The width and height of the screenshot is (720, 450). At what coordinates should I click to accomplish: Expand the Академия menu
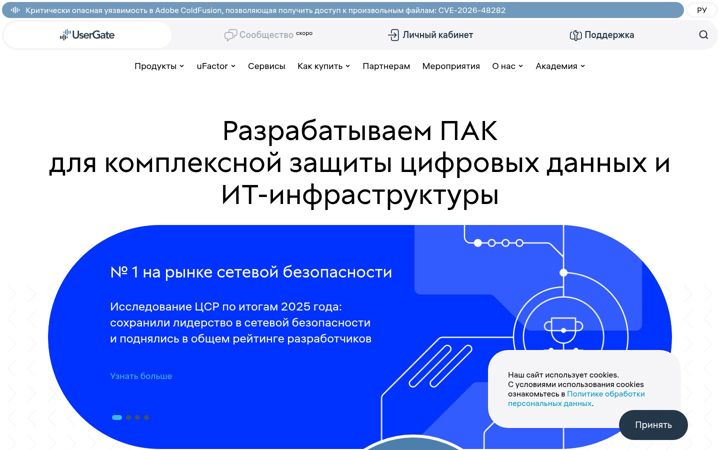[560, 66]
